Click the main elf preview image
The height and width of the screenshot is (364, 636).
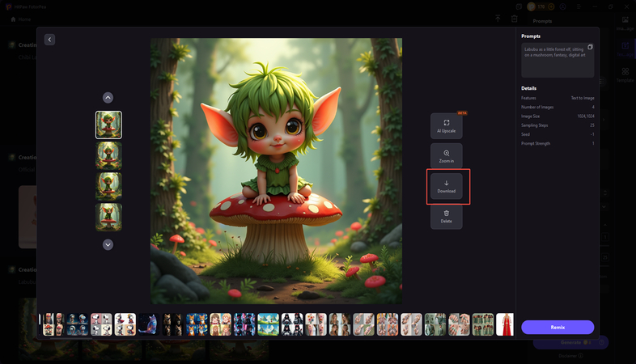[x=276, y=171]
